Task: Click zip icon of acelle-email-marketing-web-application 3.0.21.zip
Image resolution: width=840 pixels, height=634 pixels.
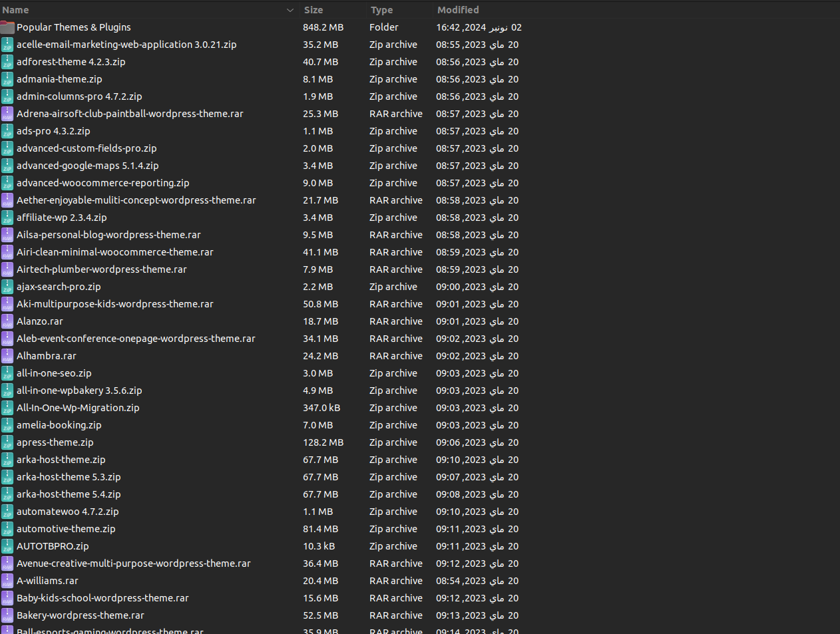Action: pyautogui.click(x=7, y=45)
